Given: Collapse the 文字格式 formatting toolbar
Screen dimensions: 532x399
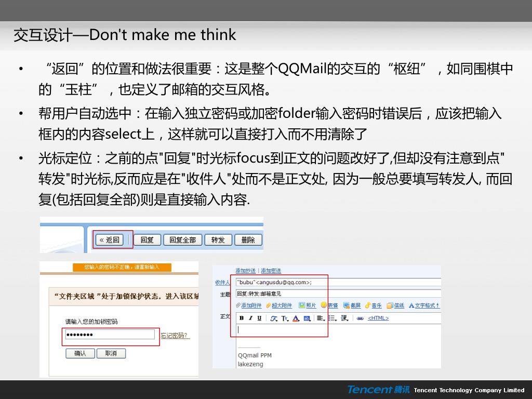Looking at the screenshot, I should click(424, 305).
